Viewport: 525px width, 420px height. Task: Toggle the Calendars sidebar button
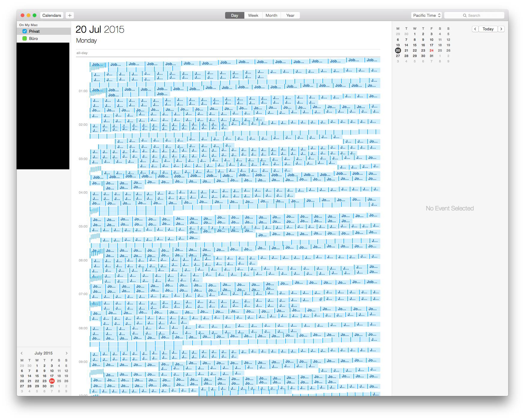coord(52,15)
